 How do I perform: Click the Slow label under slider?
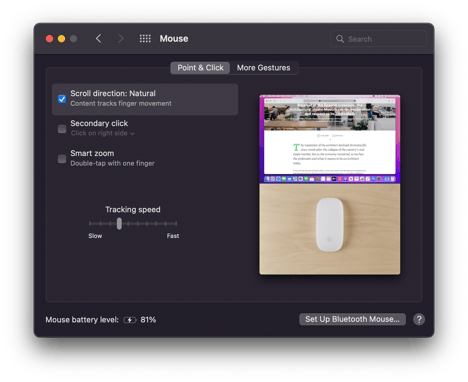[x=95, y=236]
